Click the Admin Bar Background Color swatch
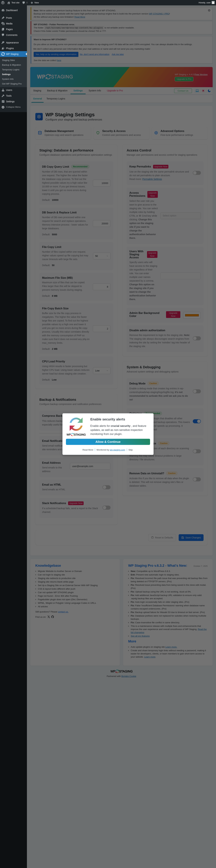Viewport: 216px width, 868px height. (192, 315)
